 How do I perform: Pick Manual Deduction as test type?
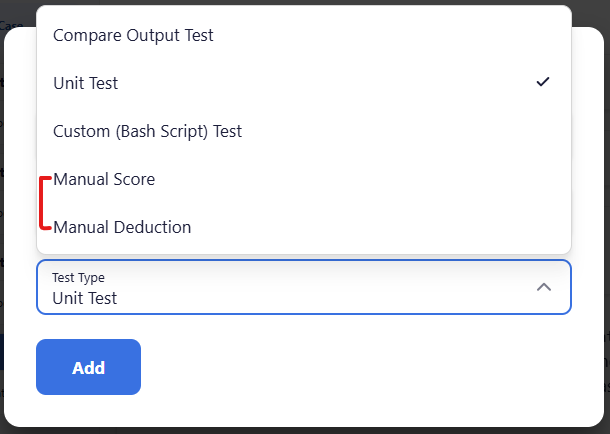click(x=303, y=227)
